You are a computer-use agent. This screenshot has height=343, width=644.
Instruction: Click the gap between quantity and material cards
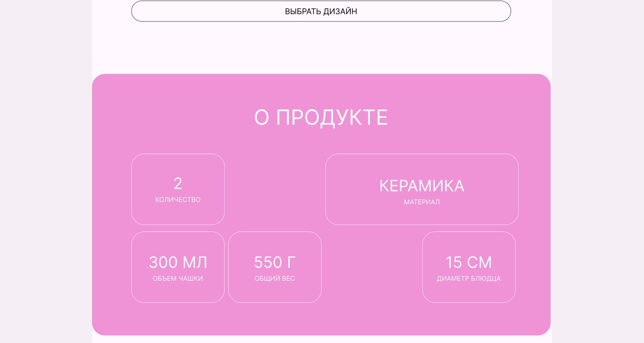point(275,189)
